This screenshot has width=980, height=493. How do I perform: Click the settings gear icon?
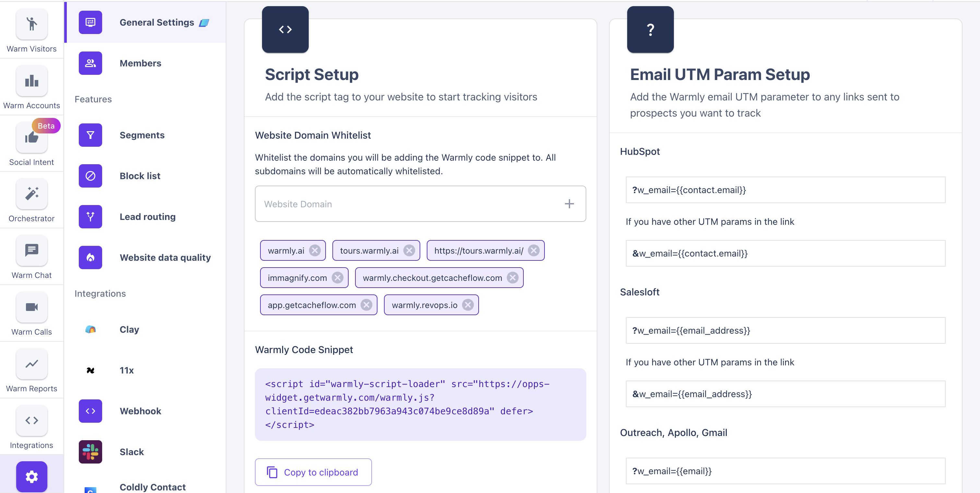(31, 476)
